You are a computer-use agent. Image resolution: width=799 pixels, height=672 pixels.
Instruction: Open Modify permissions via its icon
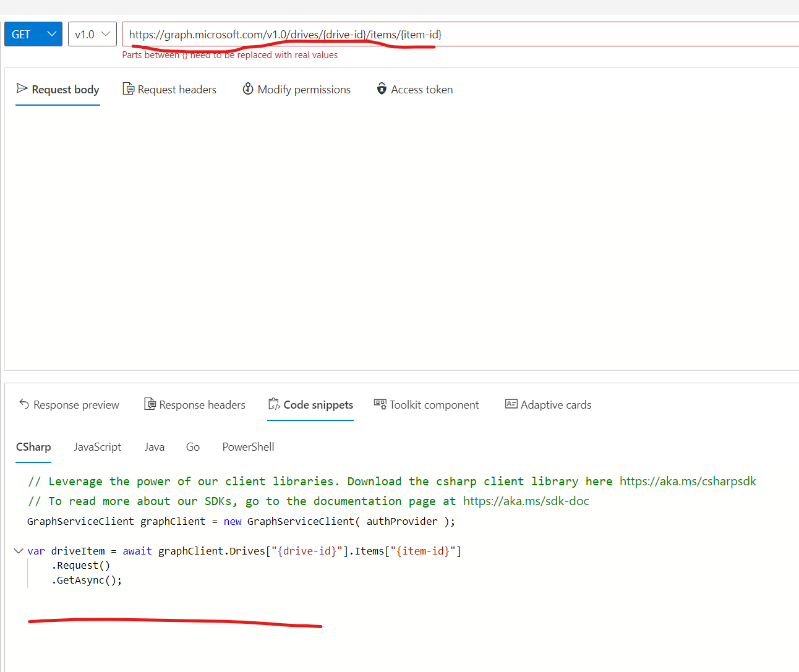pos(247,89)
